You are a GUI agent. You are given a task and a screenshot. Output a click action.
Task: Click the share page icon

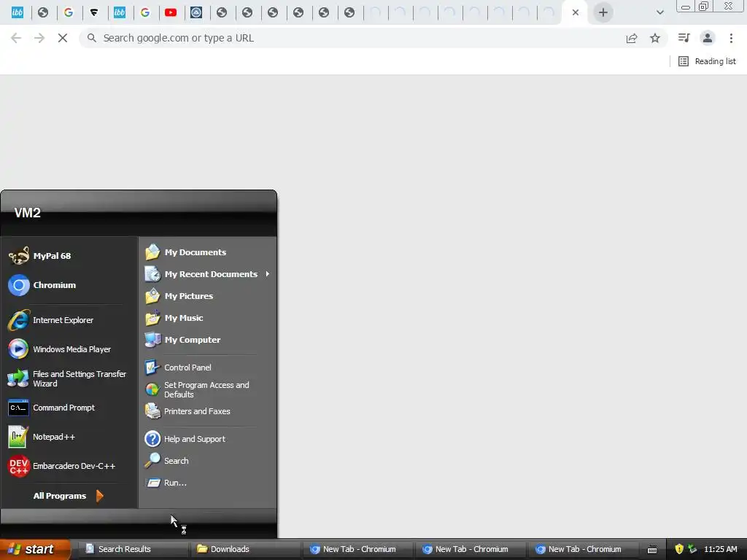[632, 38]
